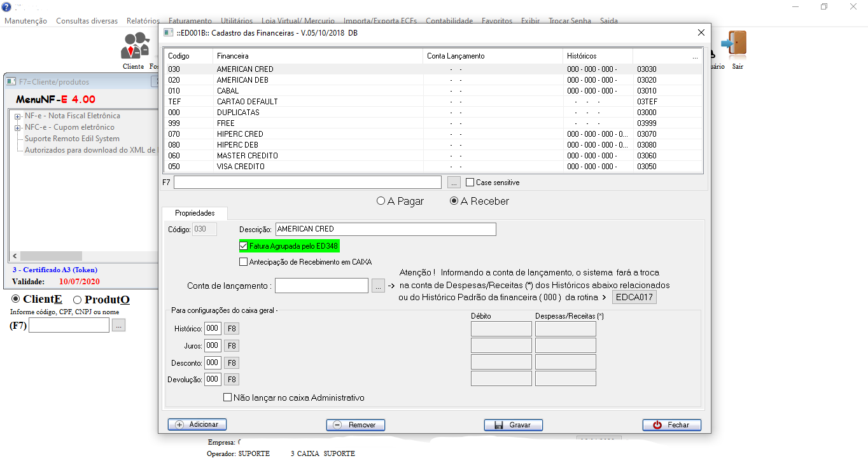Viewport: 868px width, 463px height.
Task: Click the Adicionar plus button
Action: pyautogui.click(x=197, y=425)
